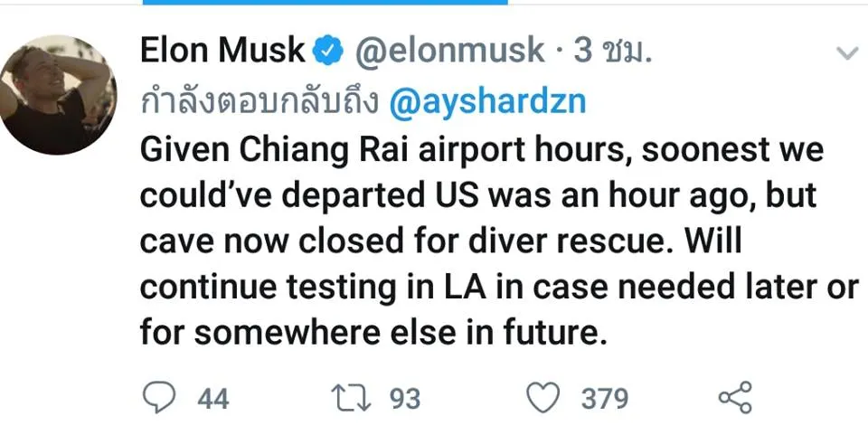The height and width of the screenshot is (435, 868).
Task: Click the blue verified badge
Action: pos(327,52)
